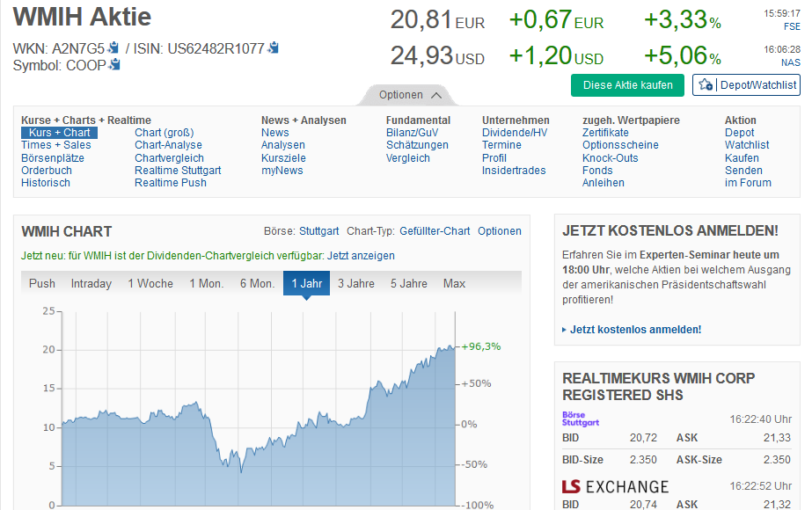Copy the WKN A2N7G5 via clipboard icon
The image size is (812, 510).
(x=113, y=48)
